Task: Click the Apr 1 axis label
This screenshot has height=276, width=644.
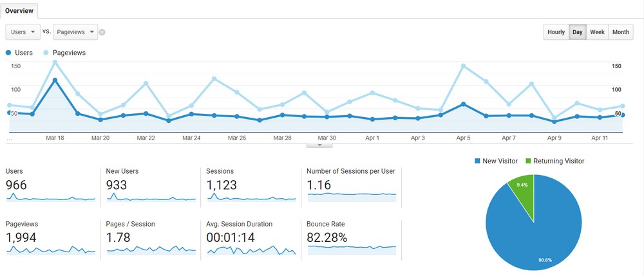Action: coord(372,138)
